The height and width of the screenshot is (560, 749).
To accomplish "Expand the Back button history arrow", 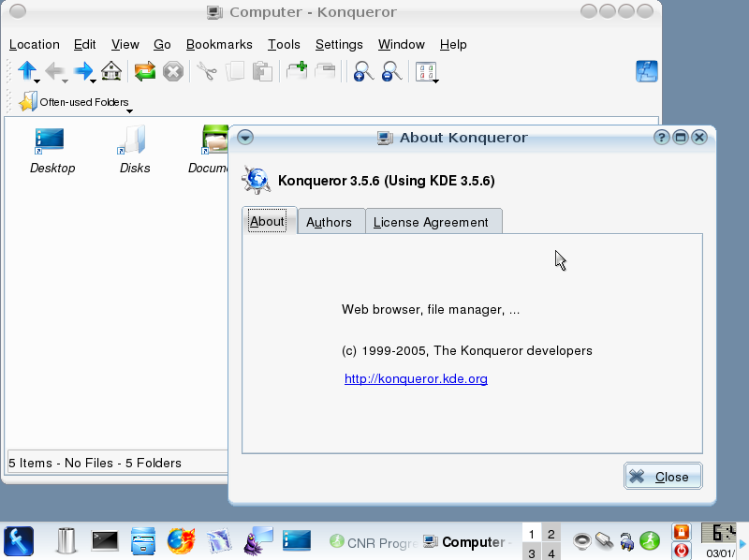I will [66, 81].
